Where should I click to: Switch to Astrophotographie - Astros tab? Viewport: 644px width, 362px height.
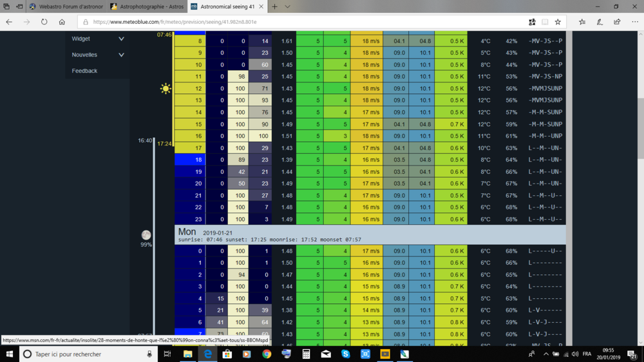coord(147,6)
